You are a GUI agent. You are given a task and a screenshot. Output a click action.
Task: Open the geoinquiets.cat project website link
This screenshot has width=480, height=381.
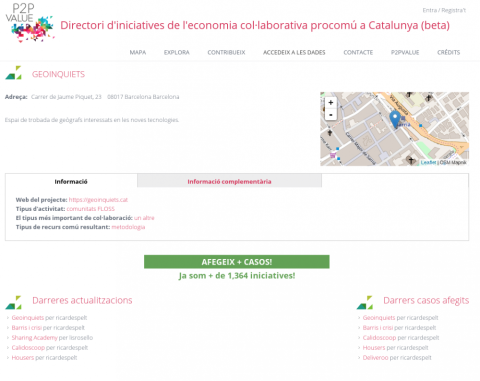98,200
